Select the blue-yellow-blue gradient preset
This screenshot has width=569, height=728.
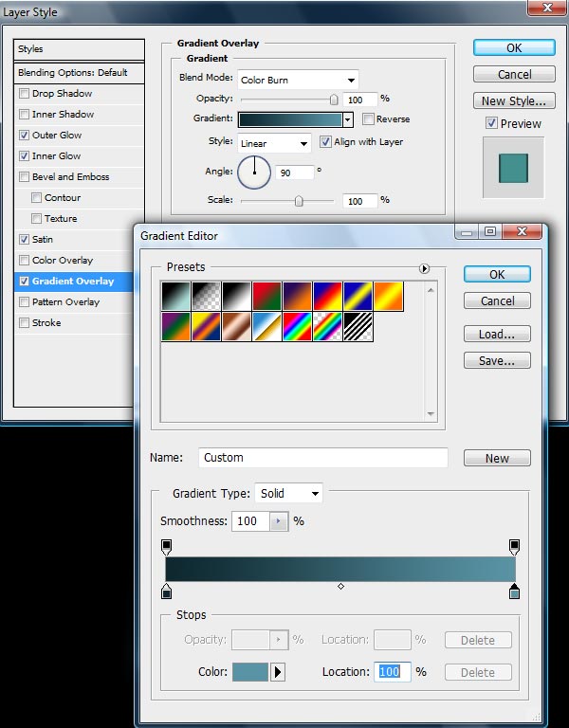click(x=358, y=296)
